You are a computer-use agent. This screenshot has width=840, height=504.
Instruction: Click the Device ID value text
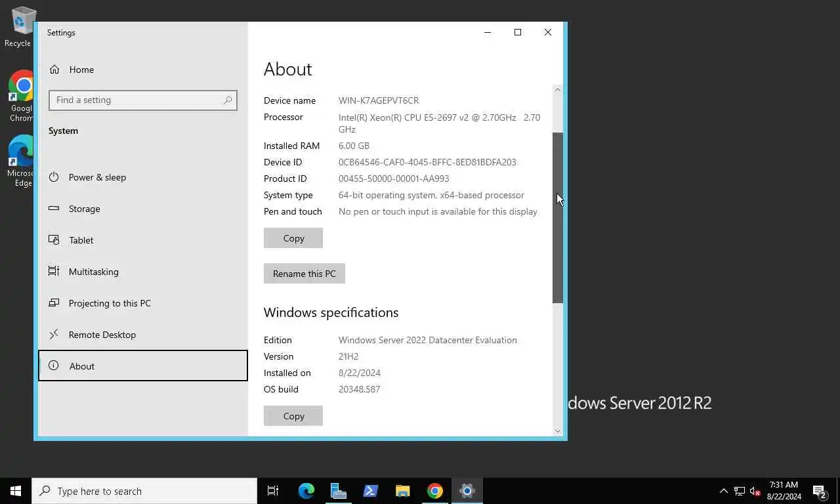click(x=427, y=162)
